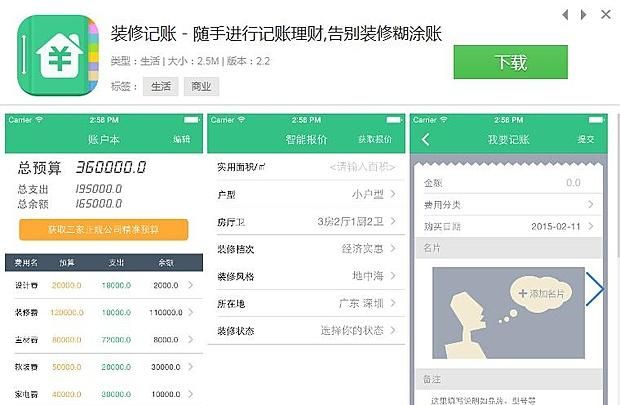
Task: Click the 装修记账 app icon
Action: [x=58, y=55]
